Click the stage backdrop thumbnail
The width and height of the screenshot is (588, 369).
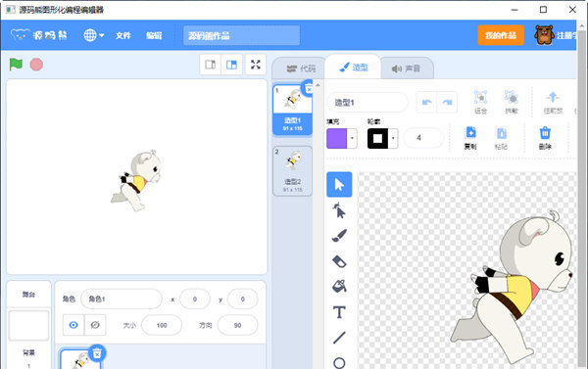(28, 325)
